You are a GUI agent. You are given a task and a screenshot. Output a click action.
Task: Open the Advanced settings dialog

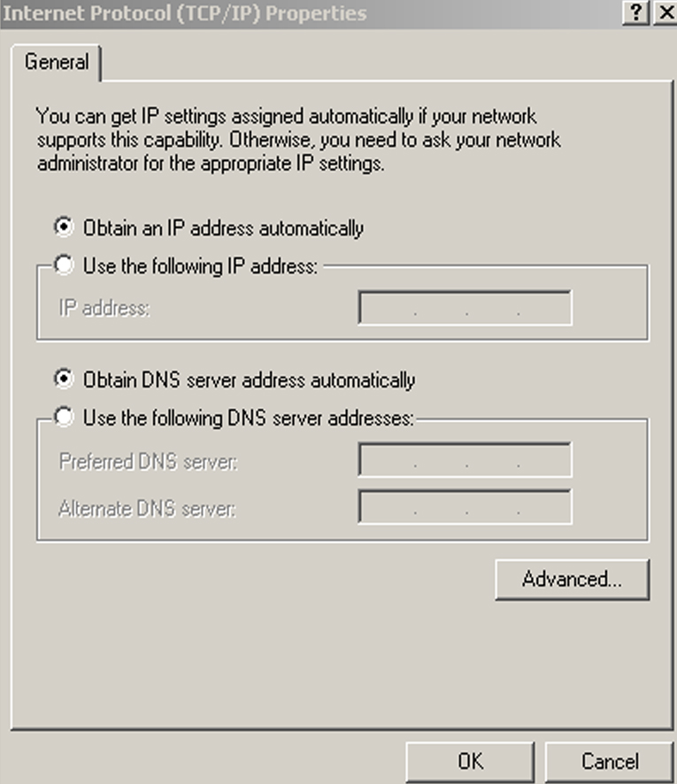click(x=573, y=580)
